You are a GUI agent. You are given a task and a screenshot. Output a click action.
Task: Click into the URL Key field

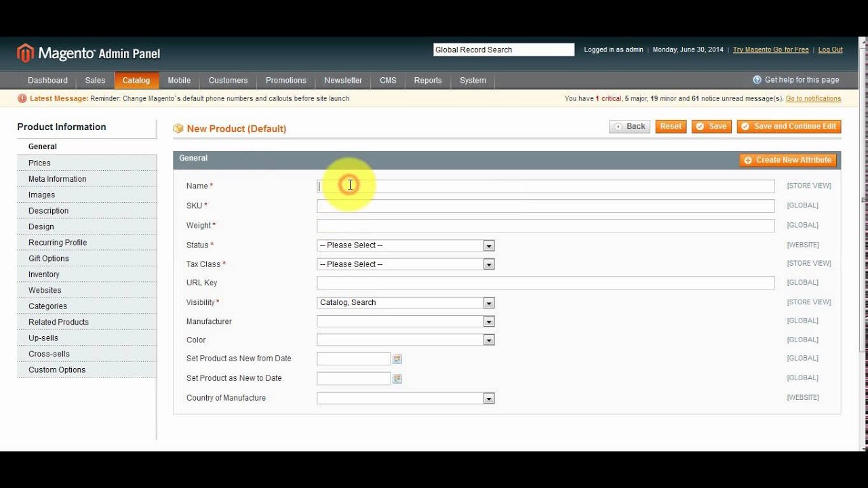tap(546, 283)
